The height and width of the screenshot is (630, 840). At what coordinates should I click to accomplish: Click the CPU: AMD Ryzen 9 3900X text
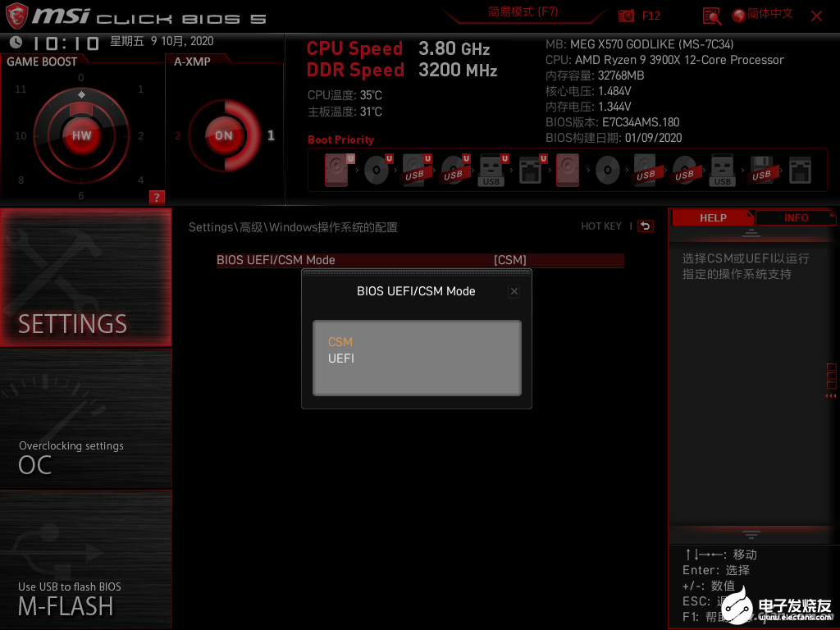[x=664, y=60]
